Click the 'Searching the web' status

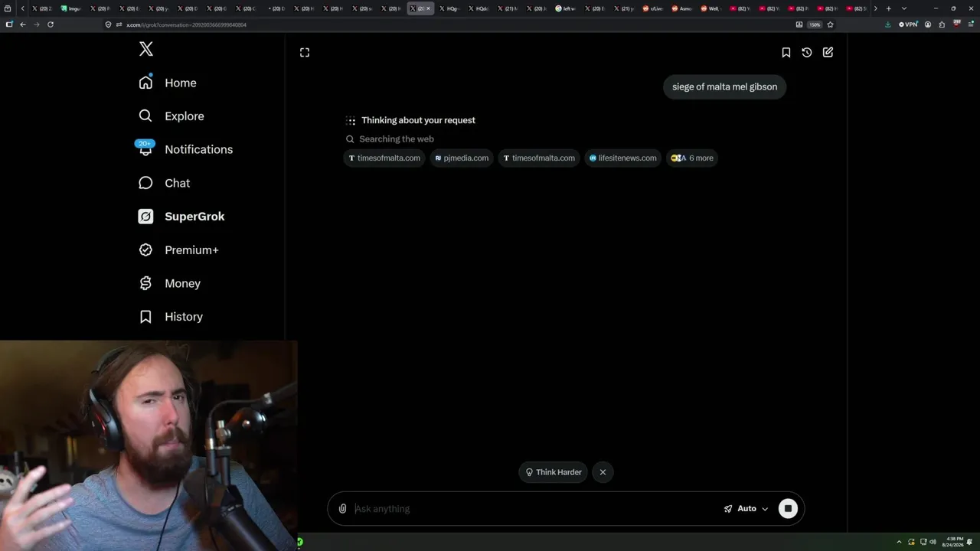[x=397, y=139]
